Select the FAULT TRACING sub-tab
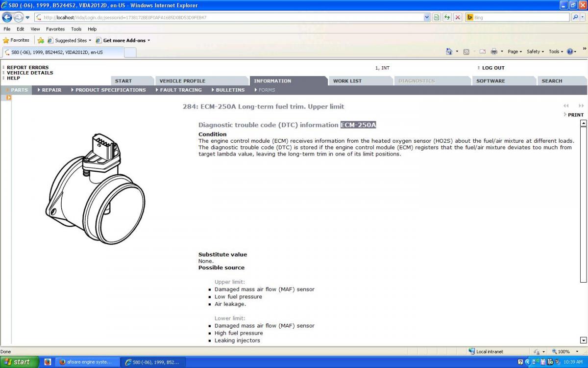Image resolution: width=588 pixels, height=368 pixels. click(178, 90)
